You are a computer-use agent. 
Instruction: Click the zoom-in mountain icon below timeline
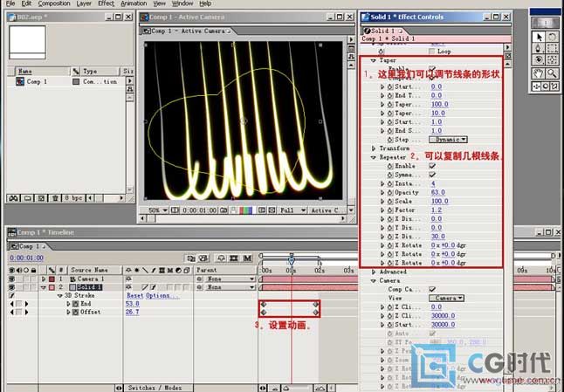(x=320, y=388)
